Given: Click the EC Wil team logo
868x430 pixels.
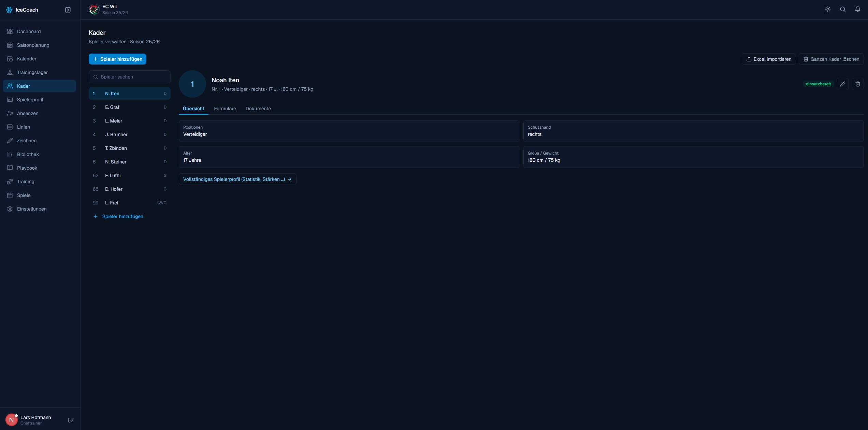Looking at the screenshot, I should pos(94,10).
